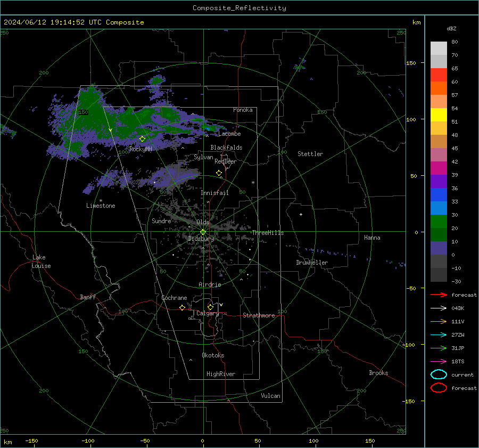Click the yellow diamond marker below Cochrane
This screenshot has width=479, height=448.
pyautogui.click(x=182, y=308)
